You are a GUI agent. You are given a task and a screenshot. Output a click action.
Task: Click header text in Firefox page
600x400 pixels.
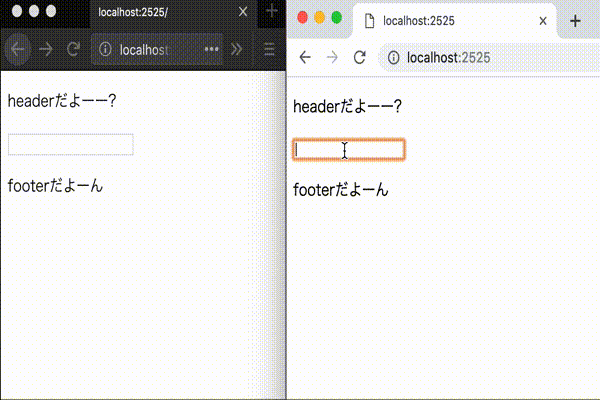click(62, 101)
